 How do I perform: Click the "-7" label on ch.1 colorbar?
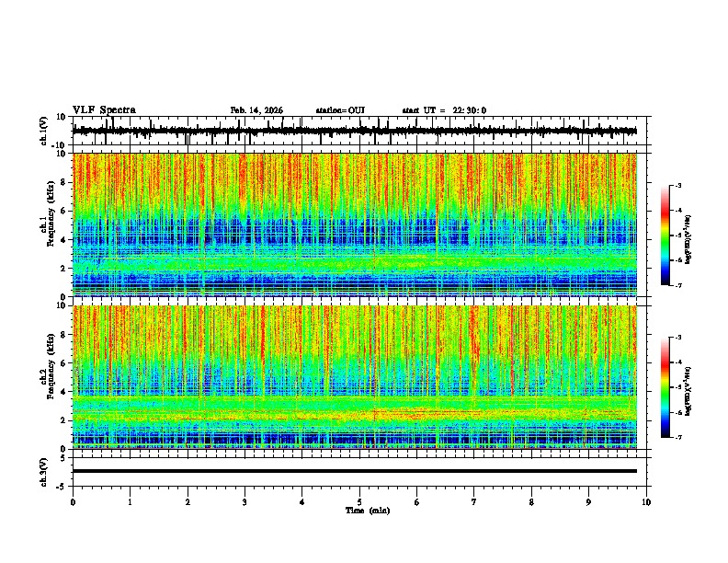(x=677, y=285)
